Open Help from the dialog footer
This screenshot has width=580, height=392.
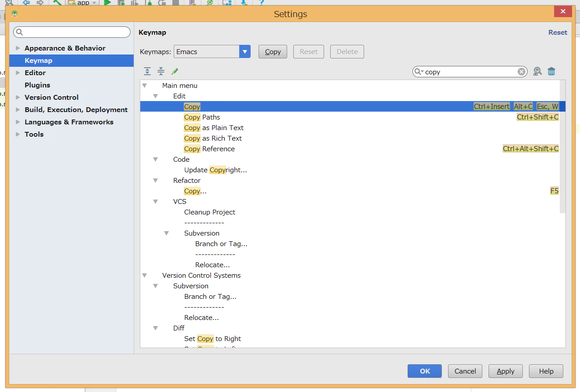click(546, 371)
